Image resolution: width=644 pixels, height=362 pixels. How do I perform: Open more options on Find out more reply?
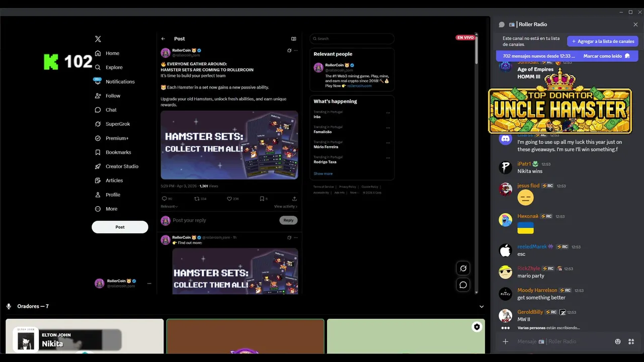click(296, 237)
